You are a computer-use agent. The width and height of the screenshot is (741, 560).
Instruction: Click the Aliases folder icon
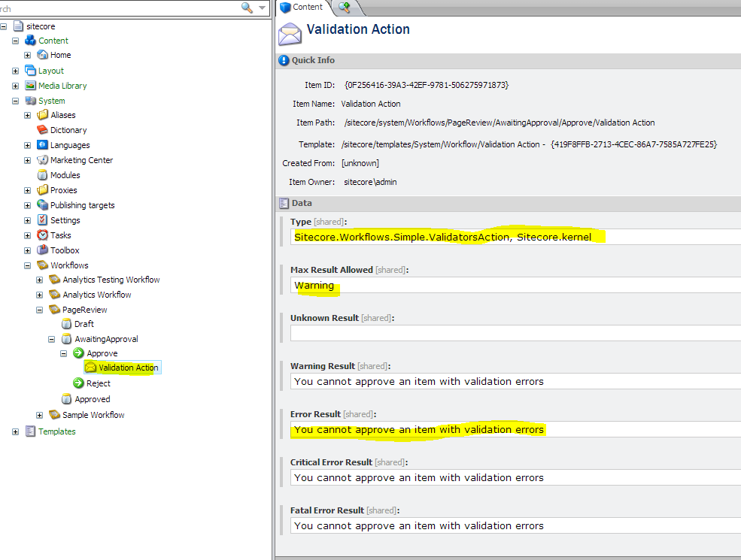[x=43, y=115]
